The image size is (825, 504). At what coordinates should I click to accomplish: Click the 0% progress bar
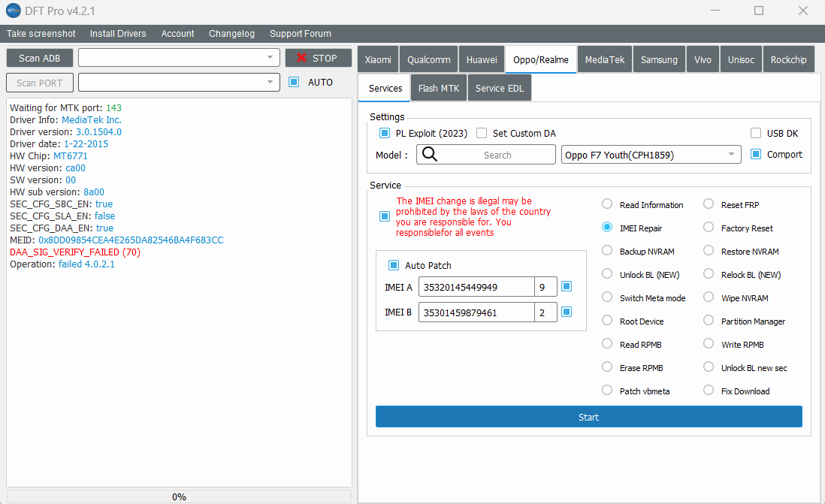click(179, 496)
